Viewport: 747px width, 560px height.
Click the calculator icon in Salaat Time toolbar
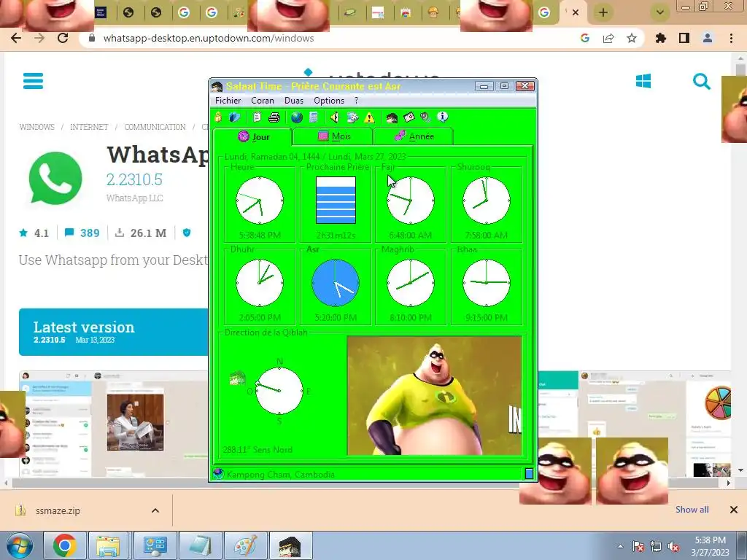coord(314,117)
